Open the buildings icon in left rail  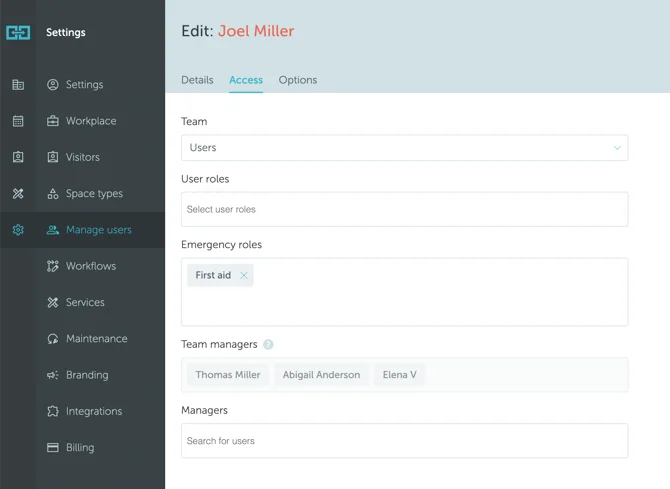click(x=18, y=85)
